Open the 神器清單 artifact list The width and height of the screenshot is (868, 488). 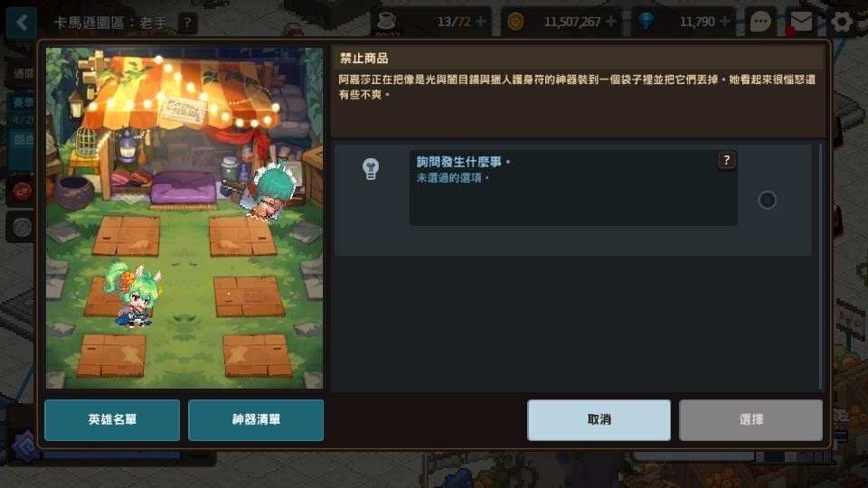coord(256,420)
